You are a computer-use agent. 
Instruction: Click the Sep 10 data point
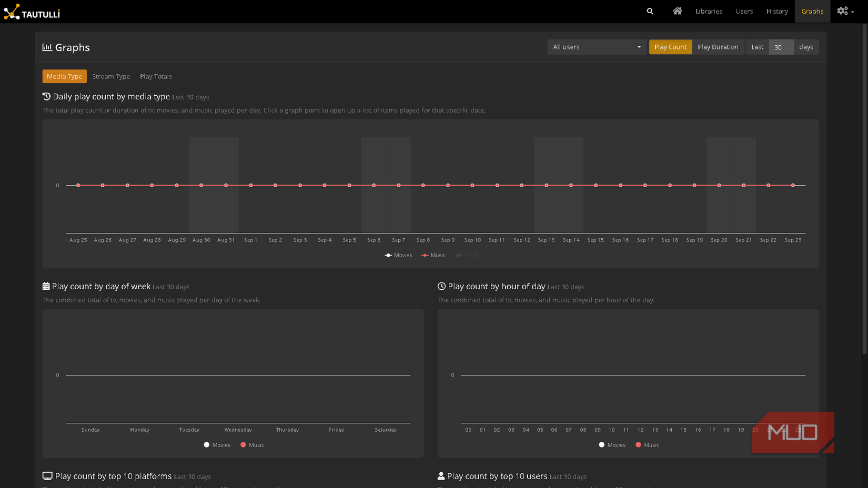472,185
